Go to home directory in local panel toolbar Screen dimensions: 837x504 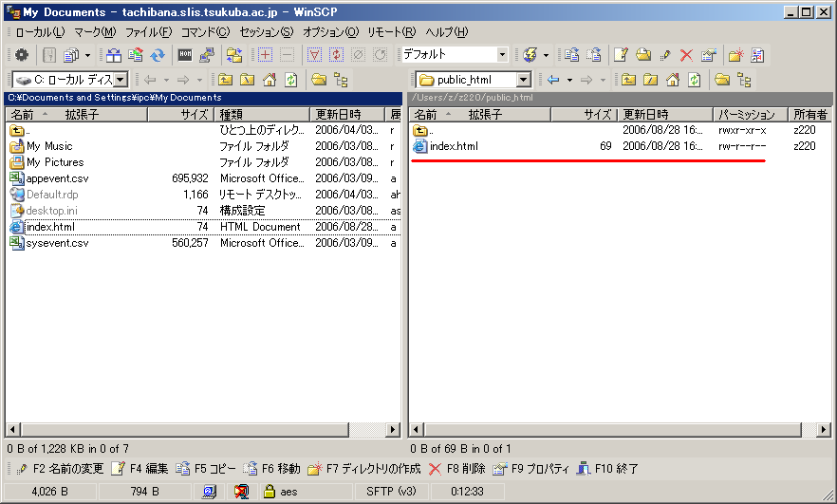tap(270, 80)
